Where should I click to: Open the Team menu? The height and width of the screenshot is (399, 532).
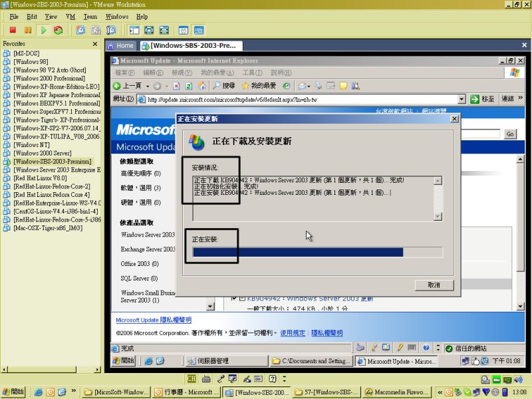[90, 17]
